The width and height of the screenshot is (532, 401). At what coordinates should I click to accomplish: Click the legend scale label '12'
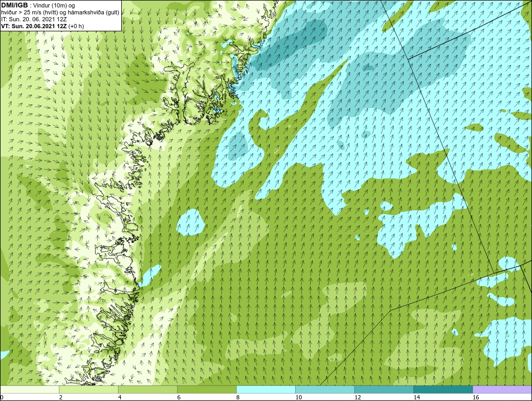pos(358,397)
